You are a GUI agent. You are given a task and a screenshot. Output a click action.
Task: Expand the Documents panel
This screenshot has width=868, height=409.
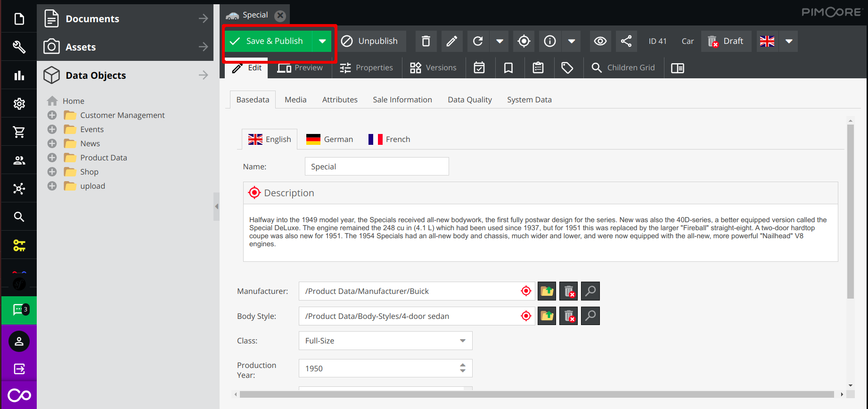tap(125, 19)
